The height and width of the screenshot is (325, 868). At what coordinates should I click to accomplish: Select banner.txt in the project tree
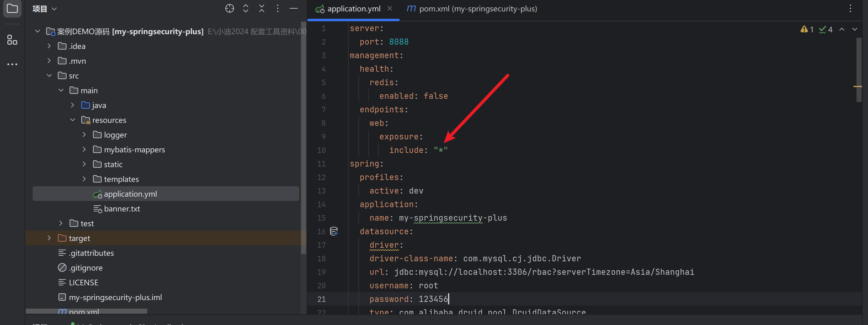[122, 209]
